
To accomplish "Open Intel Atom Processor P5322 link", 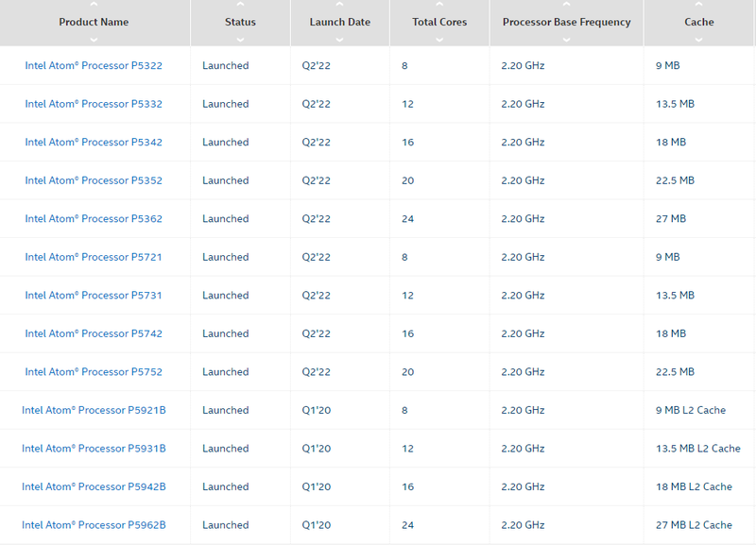I will (94, 66).
